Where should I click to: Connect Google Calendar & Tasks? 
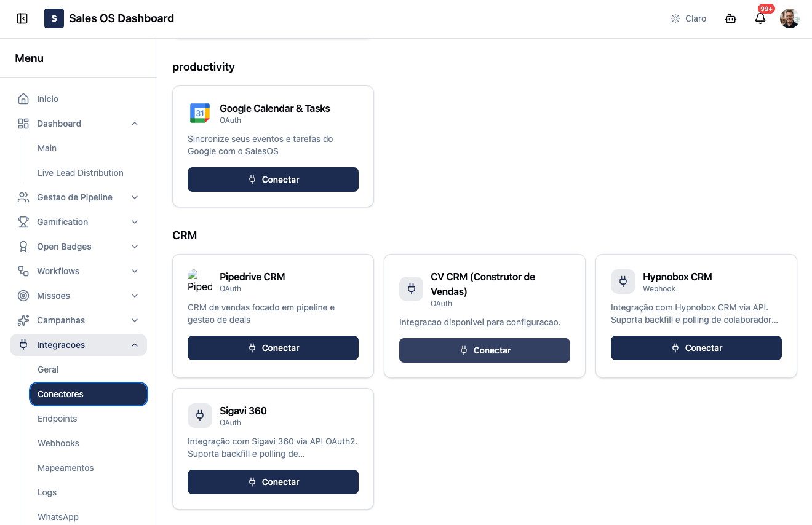click(273, 180)
